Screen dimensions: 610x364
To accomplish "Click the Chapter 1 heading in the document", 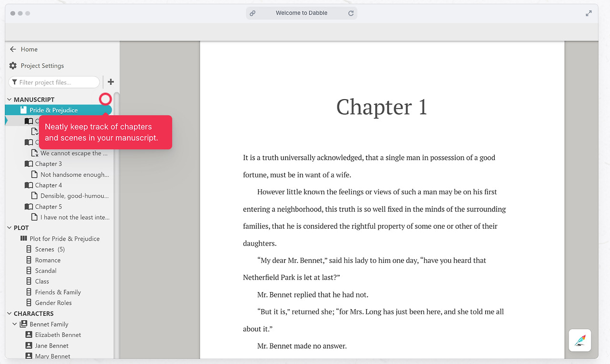I will tap(382, 107).
